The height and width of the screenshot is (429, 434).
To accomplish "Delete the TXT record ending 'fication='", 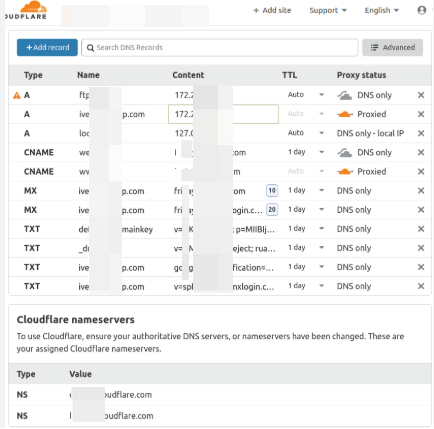I will 421,267.
